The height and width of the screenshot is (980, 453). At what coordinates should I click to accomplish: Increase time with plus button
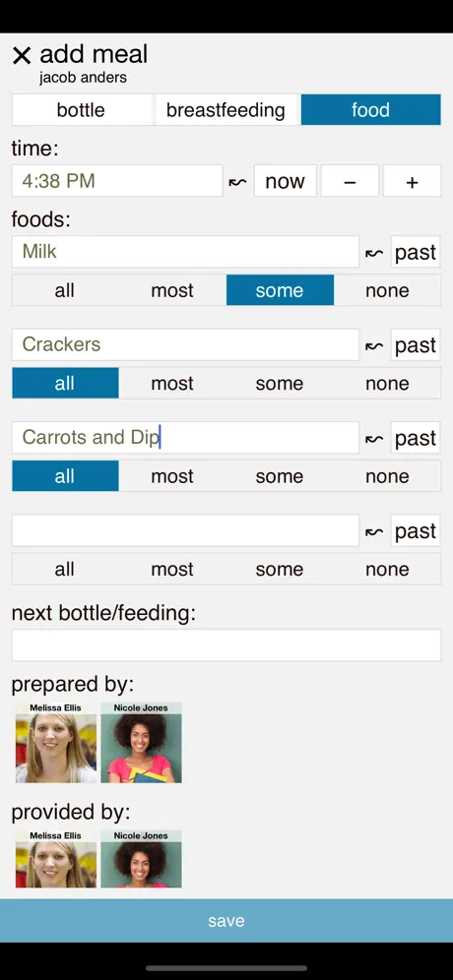[412, 181]
